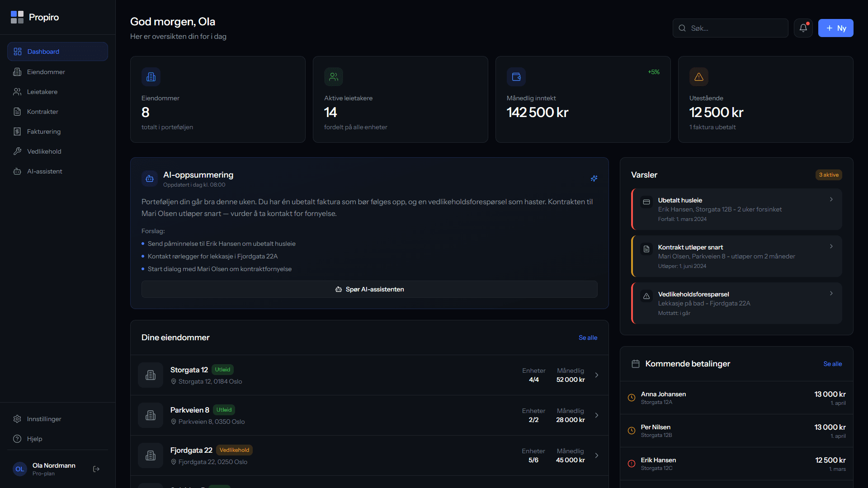Click suggestion about Mari Olsen kontraktfornyelse
The width and height of the screenshot is (868, 488).
tap(220, 269)
